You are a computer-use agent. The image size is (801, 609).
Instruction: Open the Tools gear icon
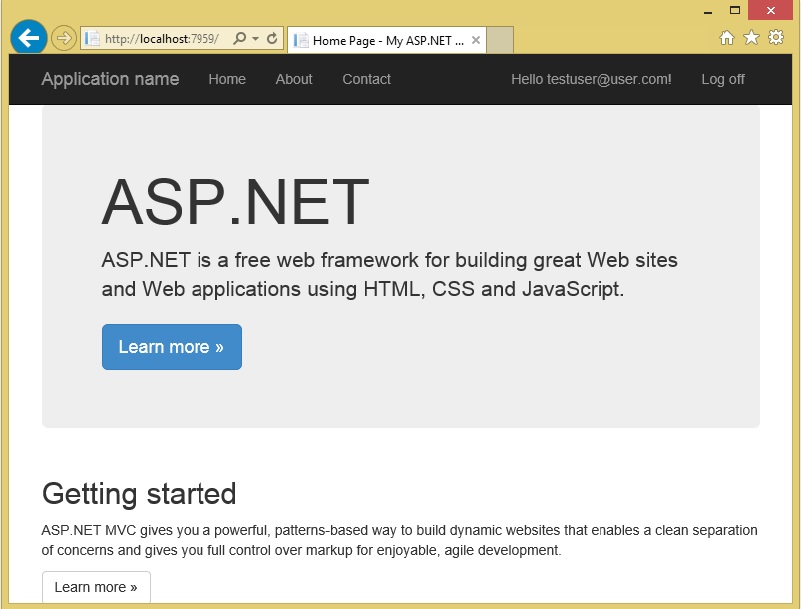coord(776,38)
